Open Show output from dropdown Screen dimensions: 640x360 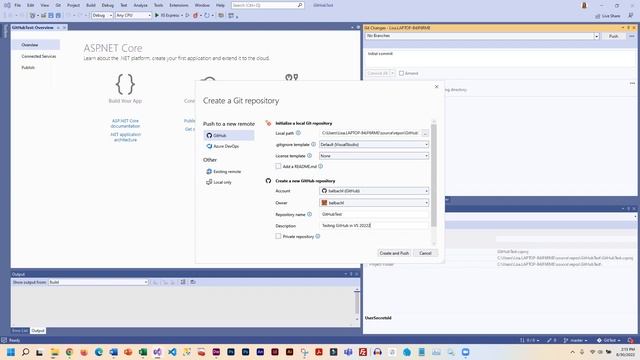tap(98, 282)
